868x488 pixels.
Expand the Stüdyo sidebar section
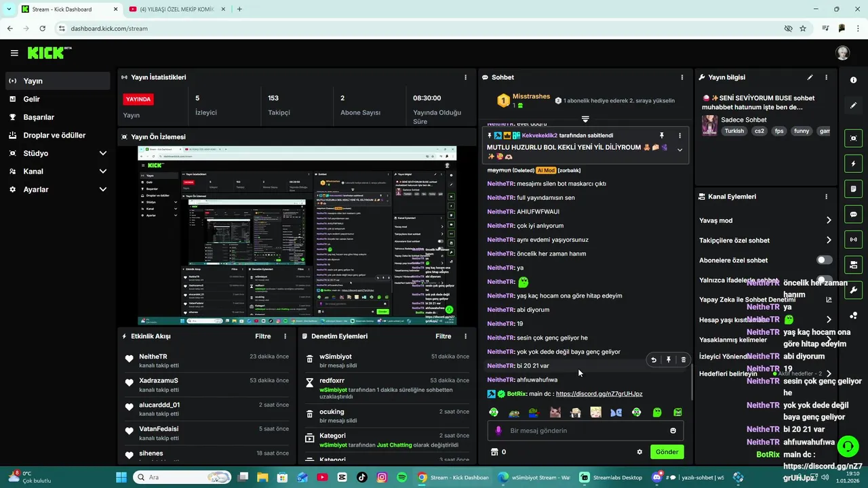[102, 153]
